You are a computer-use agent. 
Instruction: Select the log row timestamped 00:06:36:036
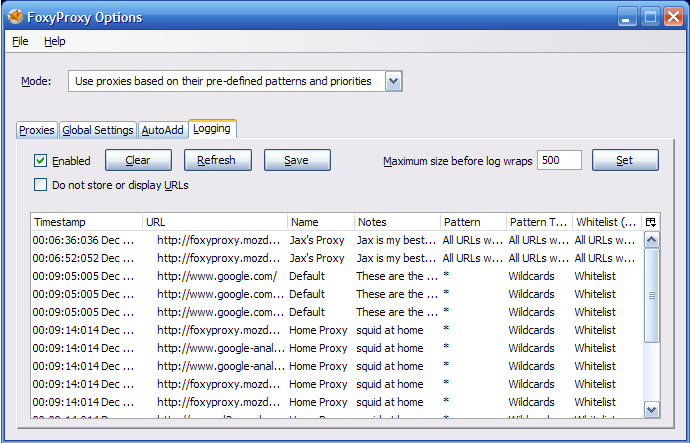click(x=337, y=240)
